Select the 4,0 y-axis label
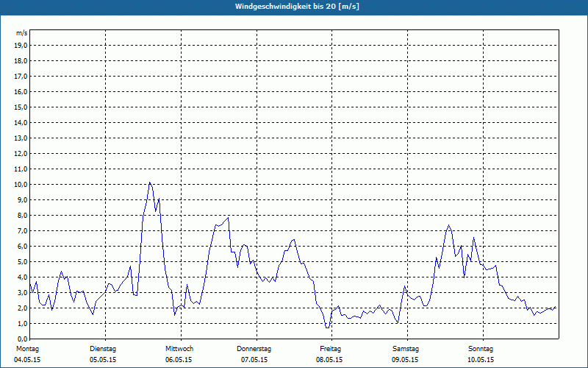The height and width of the screenshot is (368, 588). pyautogui.click(x=22, y=277)
